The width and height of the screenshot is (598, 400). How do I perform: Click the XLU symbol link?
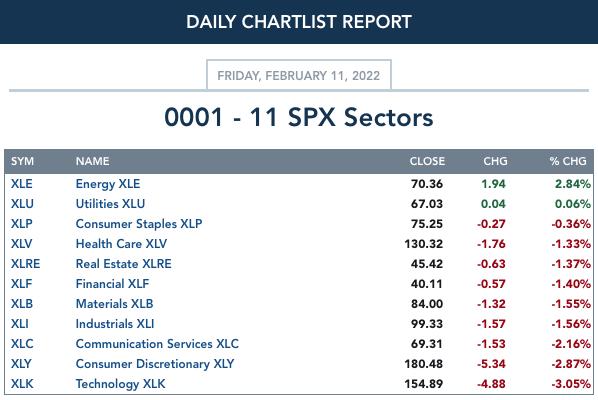22,204
